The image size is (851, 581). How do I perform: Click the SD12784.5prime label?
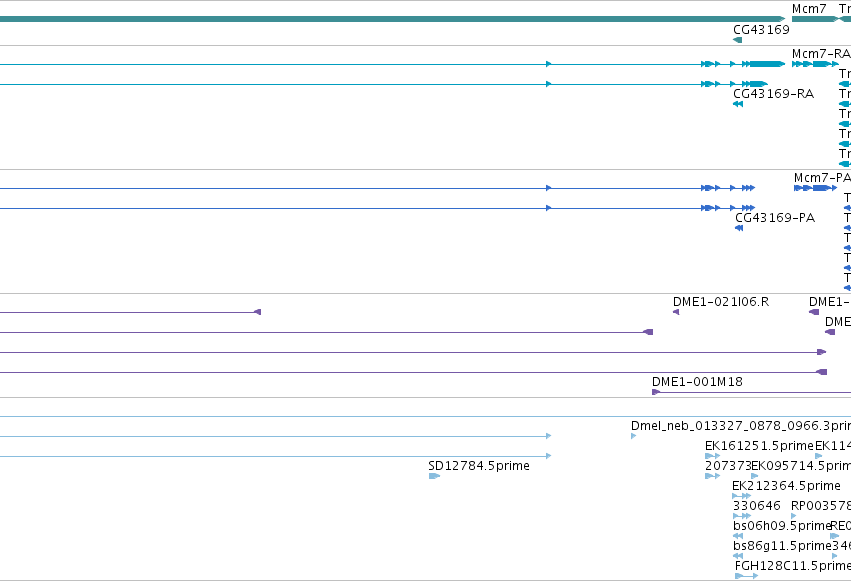[479, 466]
